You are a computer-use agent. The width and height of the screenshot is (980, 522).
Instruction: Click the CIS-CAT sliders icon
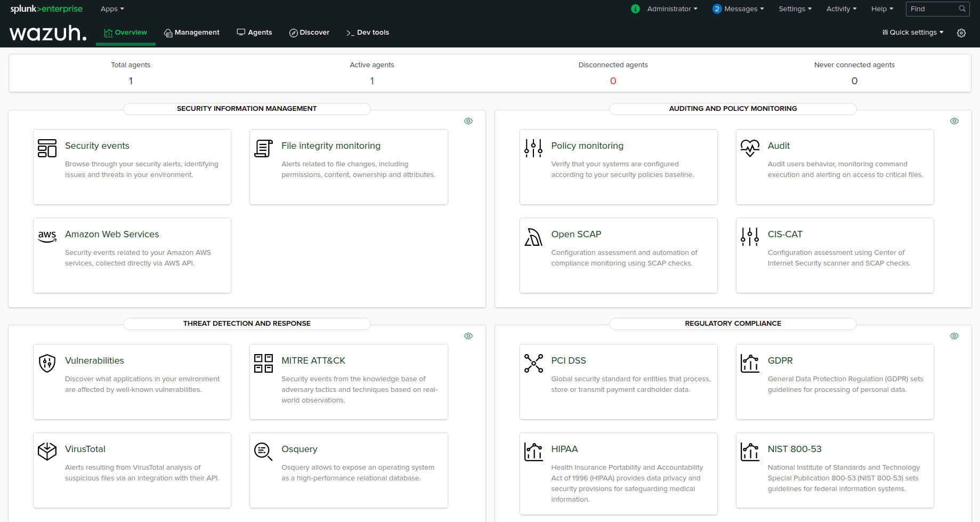click(x=750, y=237)
